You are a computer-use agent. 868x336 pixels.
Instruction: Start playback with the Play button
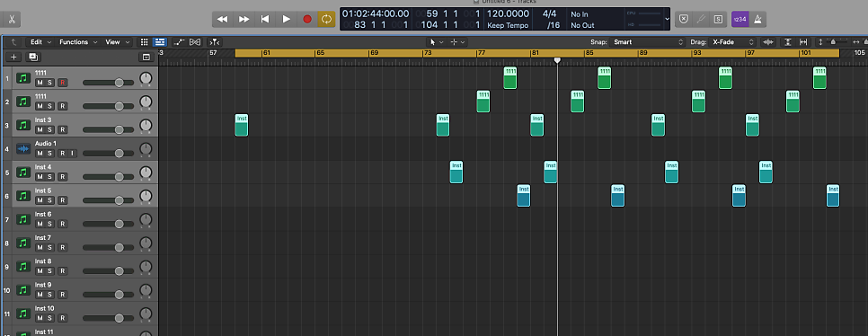[x=287, y=19]
